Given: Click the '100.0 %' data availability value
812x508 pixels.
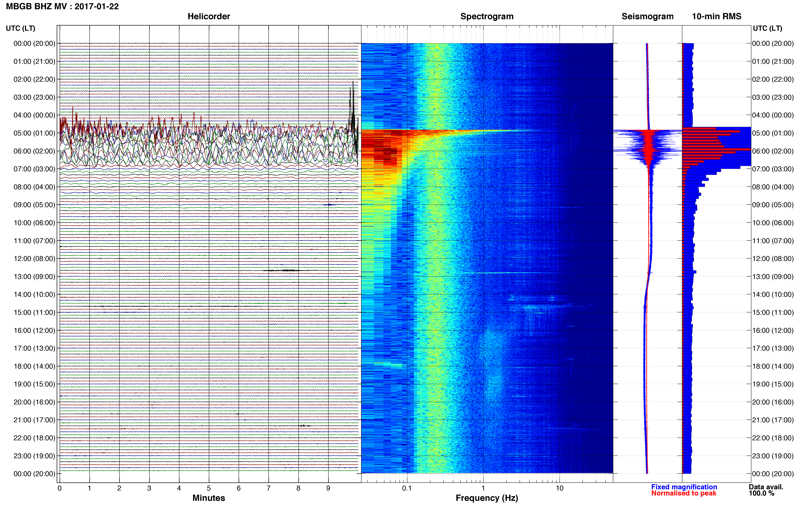Looking at the screenshot, I should tap(761, 493).
